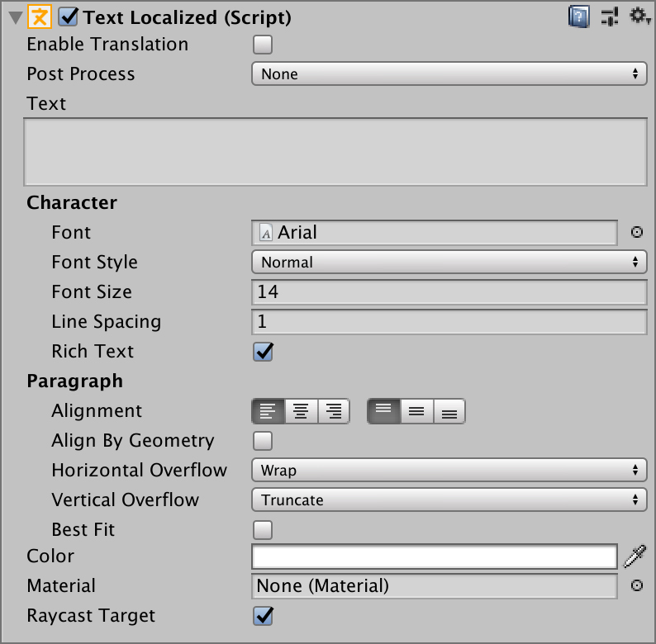This screenshot has width=656, height=644.
Task: Open the component gear settings menu
Action: click(639, 16)
